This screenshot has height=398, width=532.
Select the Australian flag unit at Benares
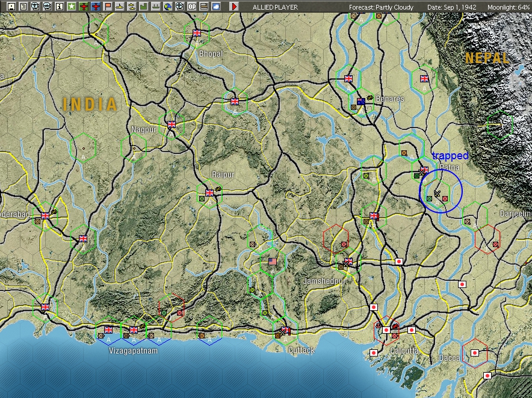pos(361,102)
